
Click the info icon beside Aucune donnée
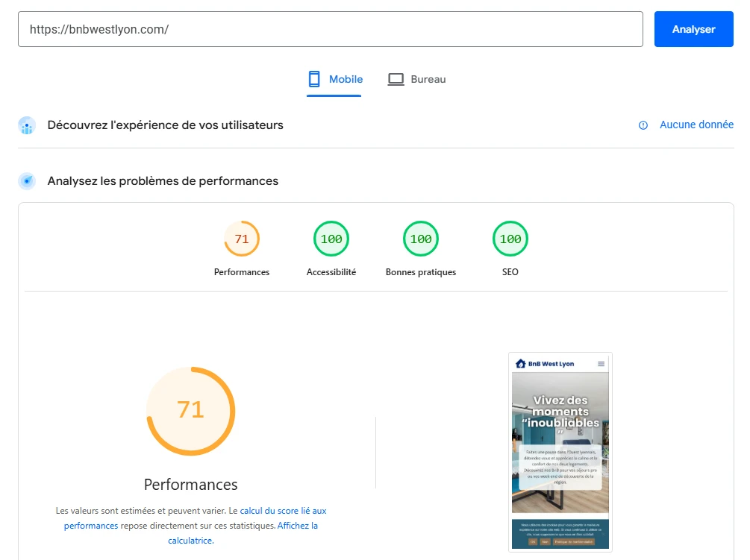643,125
